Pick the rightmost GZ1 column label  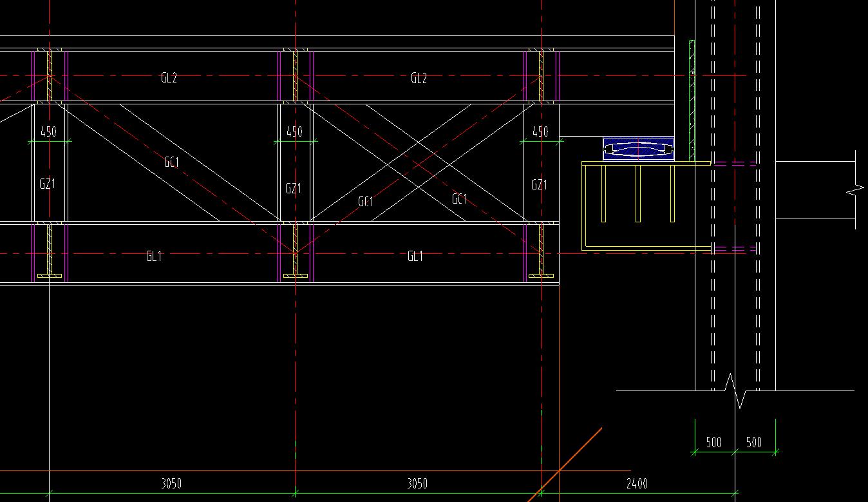539,185
